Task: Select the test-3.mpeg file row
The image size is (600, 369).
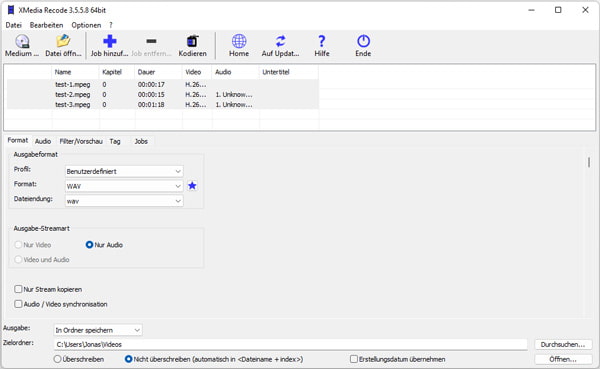Action: 163,104
